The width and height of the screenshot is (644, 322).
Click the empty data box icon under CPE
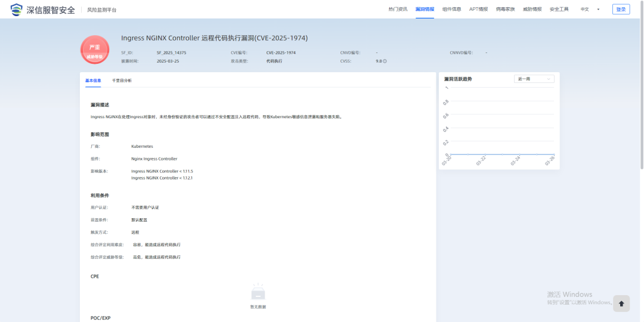[258, 292]
